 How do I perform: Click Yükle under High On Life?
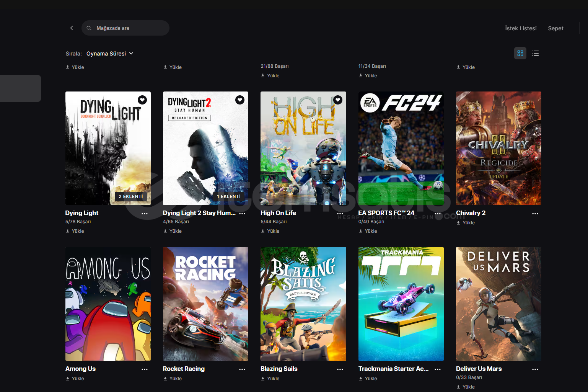point(270,231)
